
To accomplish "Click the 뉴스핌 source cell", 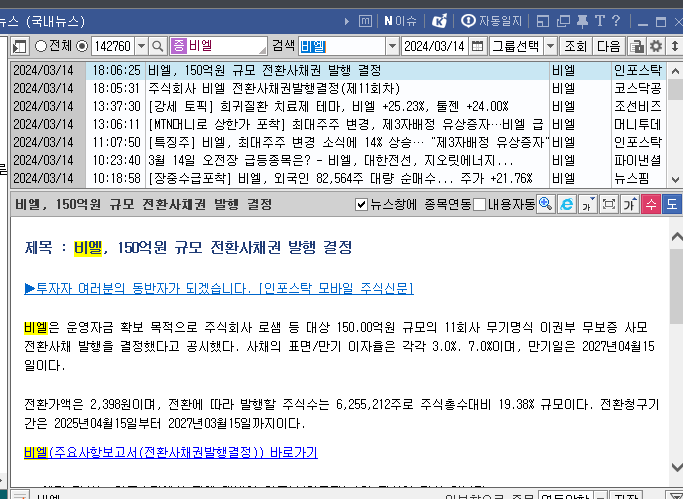I will click(638, 178).
